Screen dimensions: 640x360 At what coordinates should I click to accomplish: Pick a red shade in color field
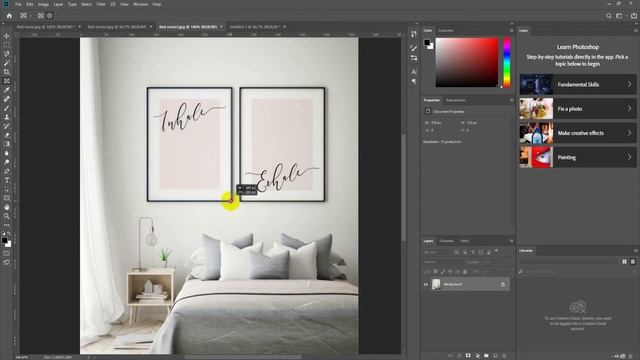[x=467, y=62]
